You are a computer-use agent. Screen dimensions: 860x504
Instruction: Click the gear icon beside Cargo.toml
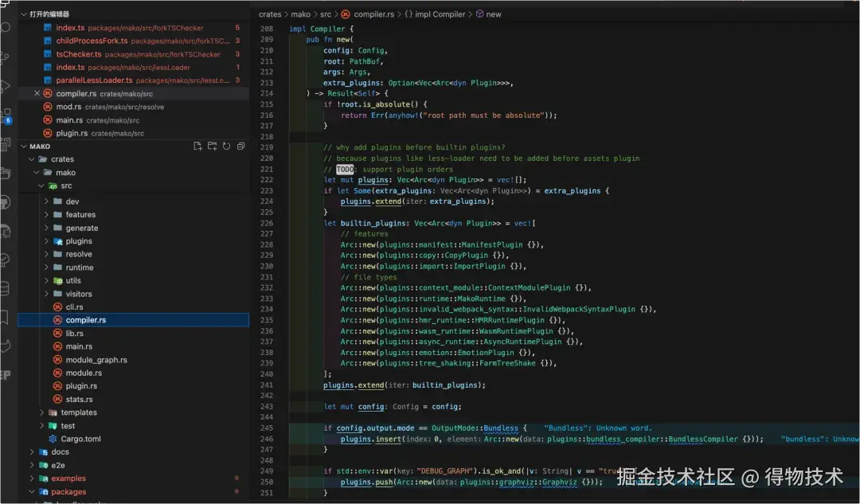pyautogui.click(x=53, y=439)
